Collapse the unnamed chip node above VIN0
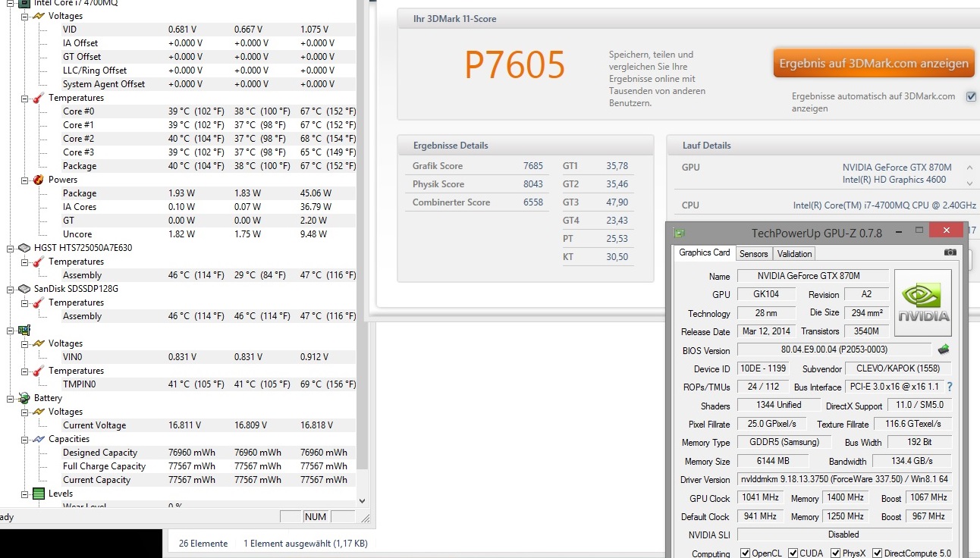The image size is (980, 558). point(9,330)
